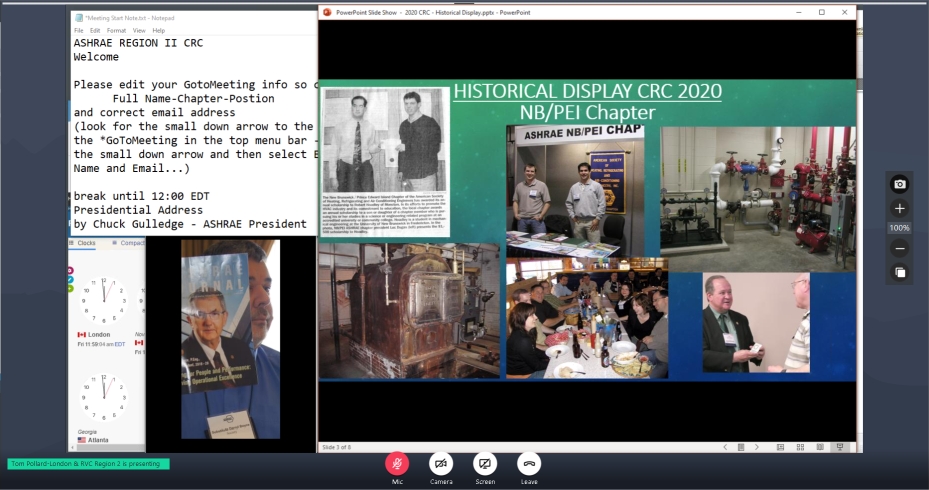Screen dimensions: 929x490
Task: Click the London city label
Action: click(x=99, y=334)
